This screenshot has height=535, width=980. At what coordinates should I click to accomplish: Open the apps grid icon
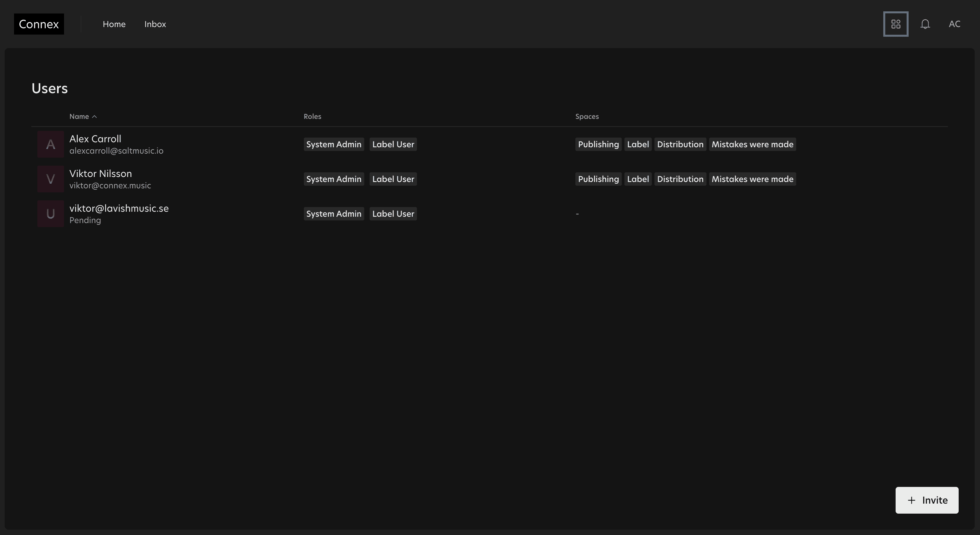click(x=896, y=24)
